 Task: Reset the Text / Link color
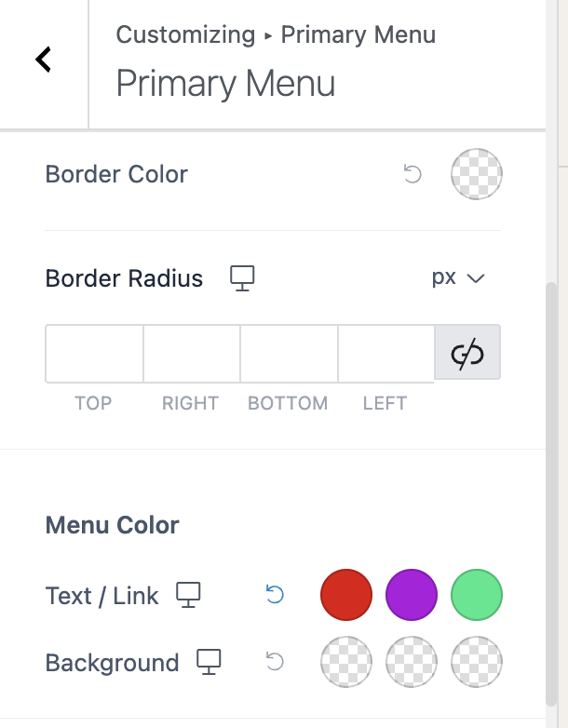(275, 595)
